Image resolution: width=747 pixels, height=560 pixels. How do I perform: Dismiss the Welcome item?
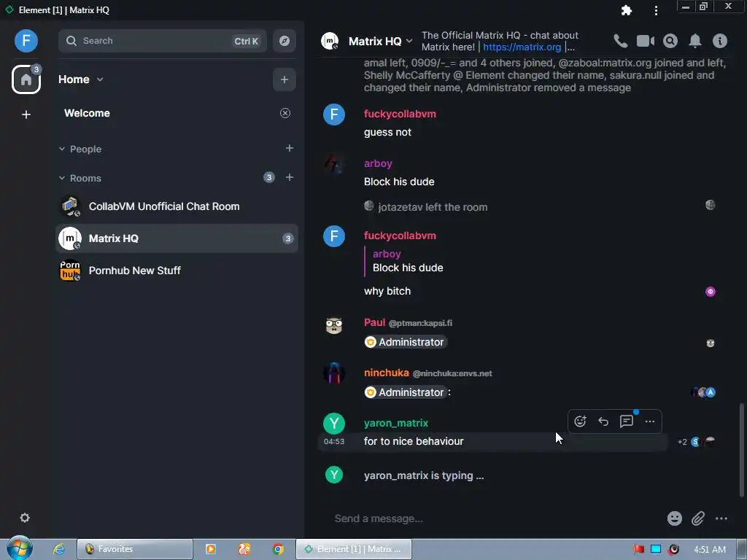tap(285, 113)
